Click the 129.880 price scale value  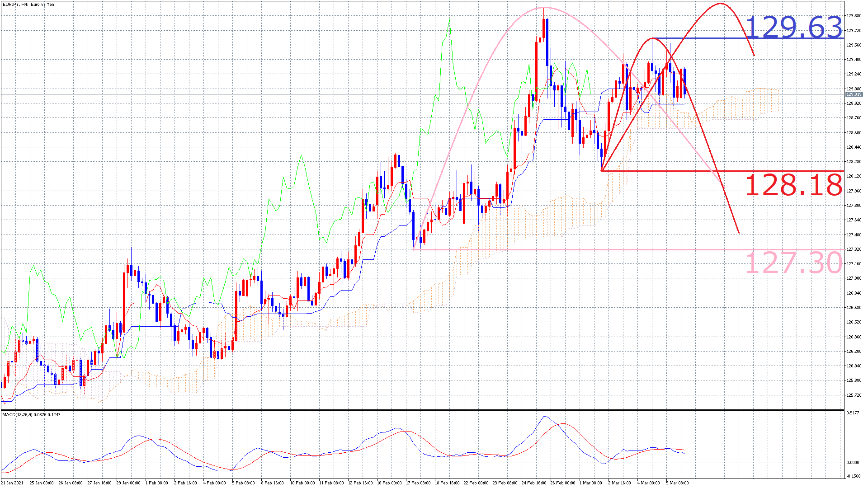[854, 16]
